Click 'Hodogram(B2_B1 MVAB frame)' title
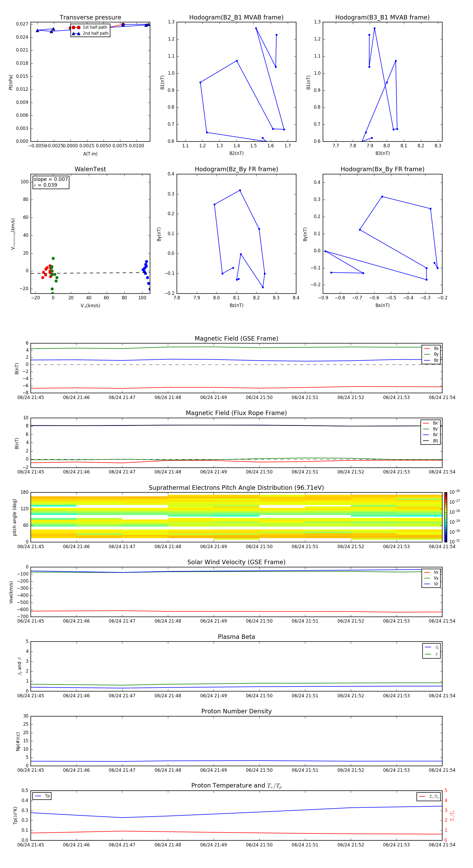Screen dimensions: 473x868 coord(236,18)
